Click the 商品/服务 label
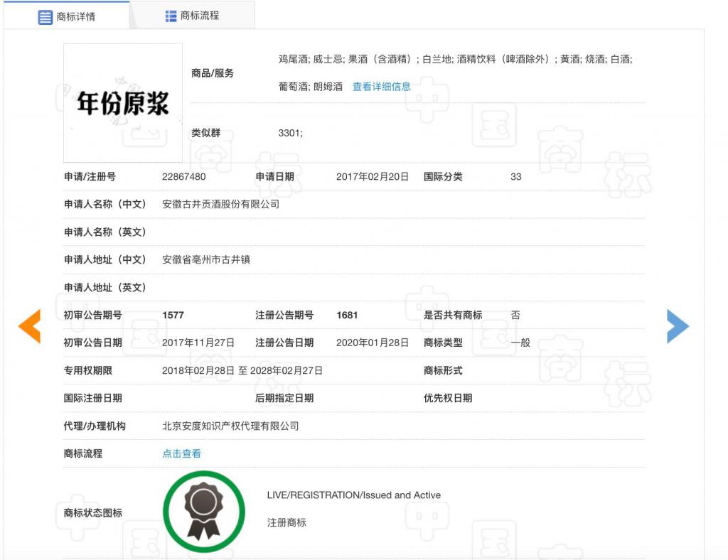 point(213,72)
